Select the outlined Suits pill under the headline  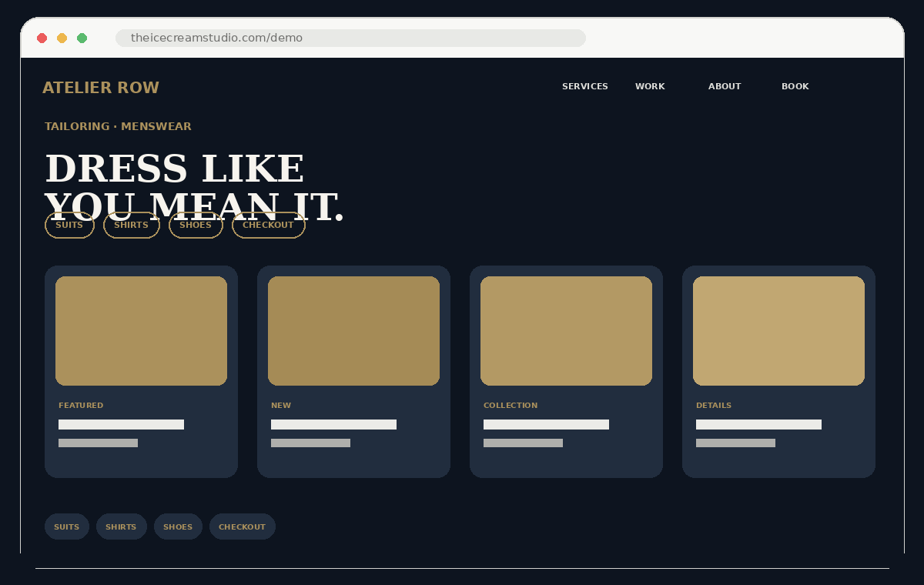[69, 225]
